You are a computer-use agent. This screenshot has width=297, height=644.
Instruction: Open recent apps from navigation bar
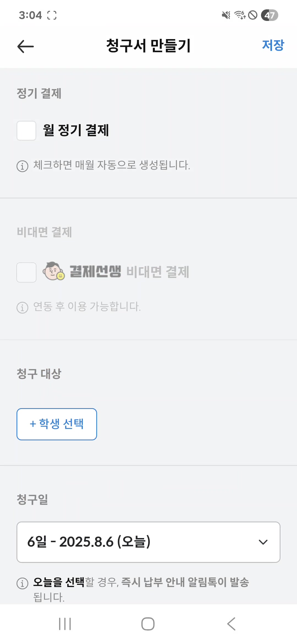click(65, 624)
